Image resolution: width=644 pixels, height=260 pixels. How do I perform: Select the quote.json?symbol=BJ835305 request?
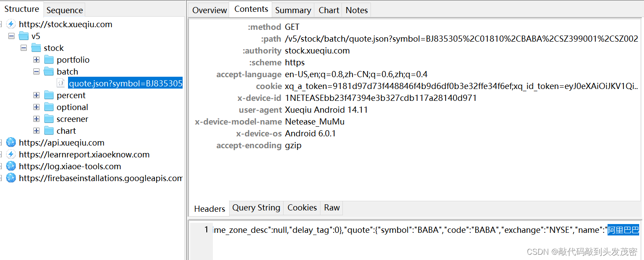[125, 83]
